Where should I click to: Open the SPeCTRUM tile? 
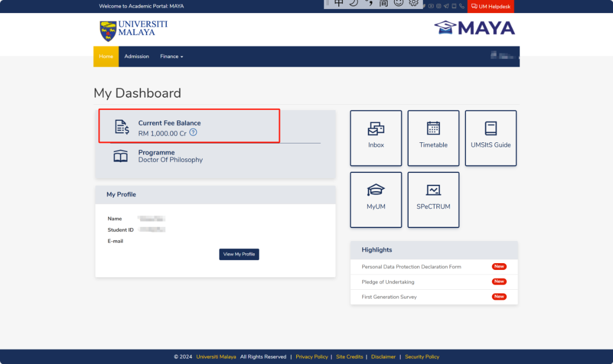click(x=433, y=200)
